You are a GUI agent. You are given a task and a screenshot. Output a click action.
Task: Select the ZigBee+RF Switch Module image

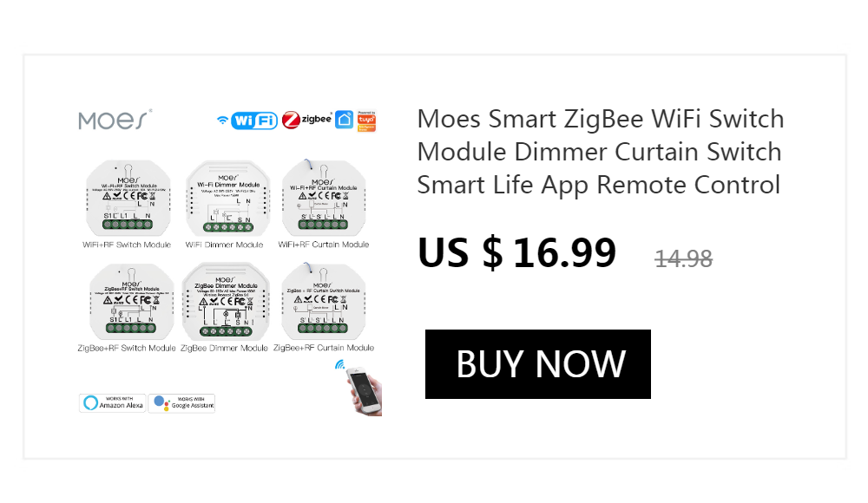coord(131,302)
